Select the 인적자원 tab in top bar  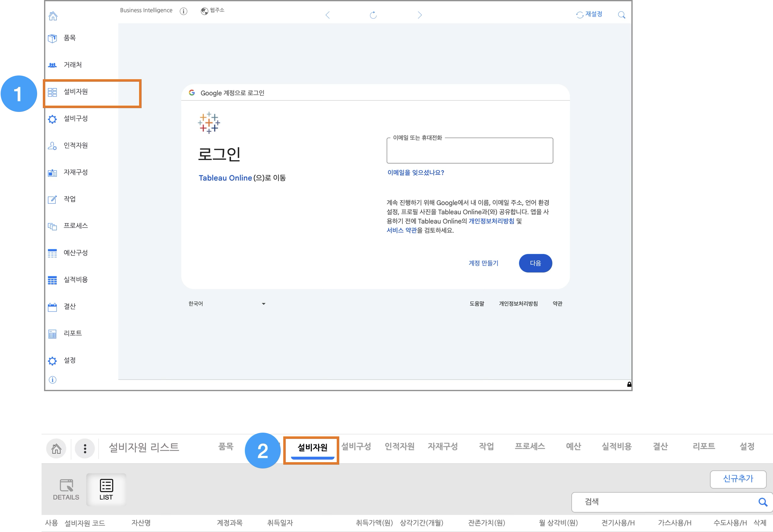click(399, 446)
